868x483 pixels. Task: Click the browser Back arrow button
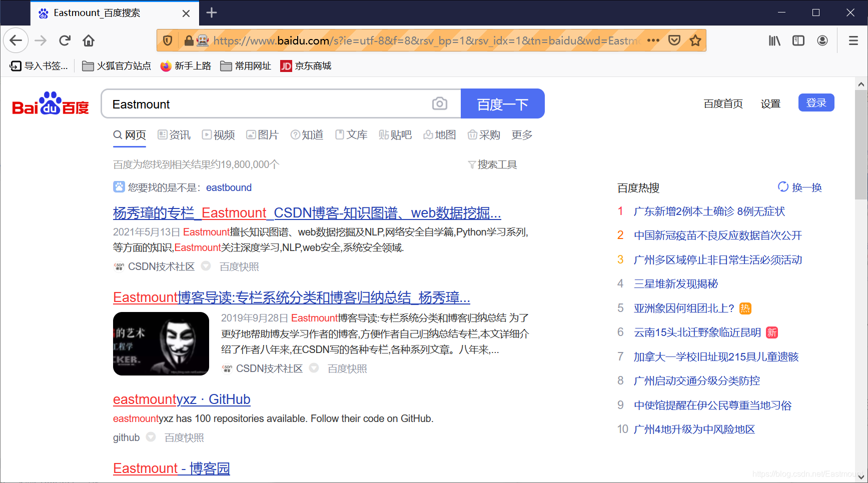coord(16,40)
